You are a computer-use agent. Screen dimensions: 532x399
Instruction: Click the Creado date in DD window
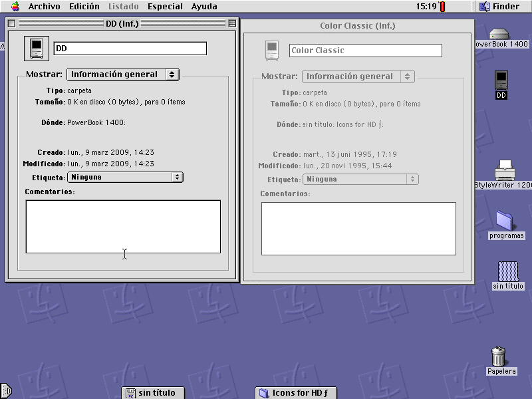(111, 152)
